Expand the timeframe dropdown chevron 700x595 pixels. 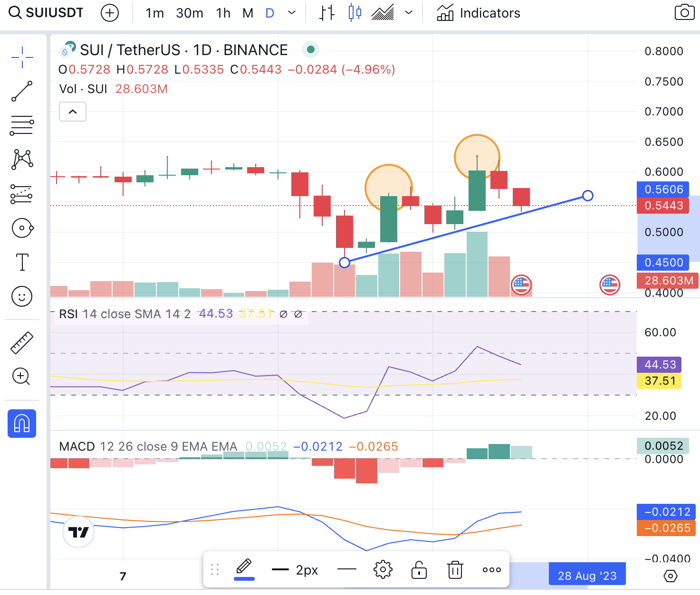[x=292, y=13]
